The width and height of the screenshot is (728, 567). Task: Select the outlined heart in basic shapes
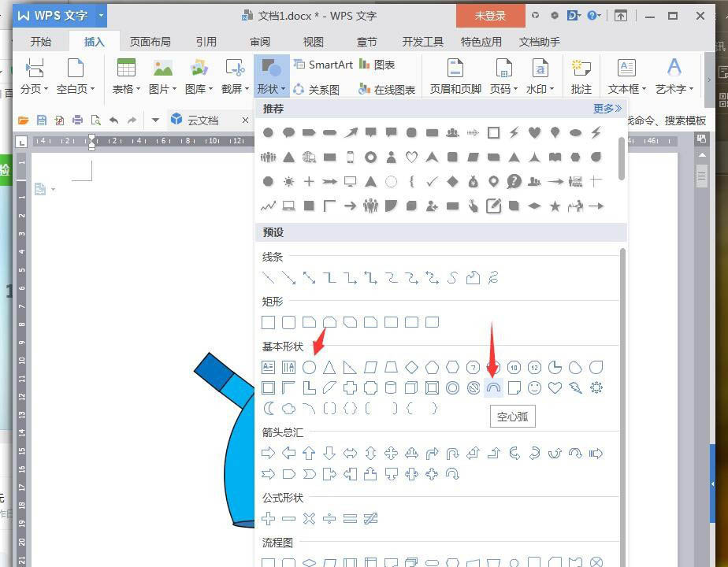(555, 388)
